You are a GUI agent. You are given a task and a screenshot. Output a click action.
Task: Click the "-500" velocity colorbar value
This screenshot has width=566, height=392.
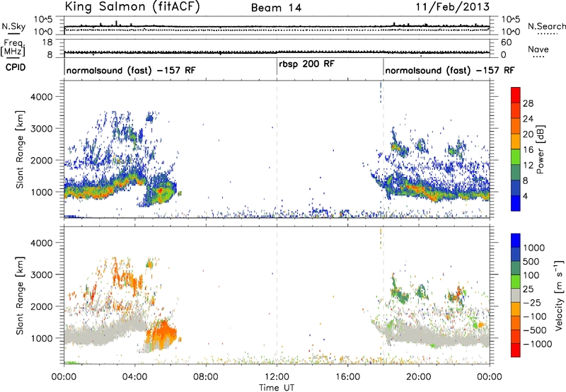tap(535, 330)
